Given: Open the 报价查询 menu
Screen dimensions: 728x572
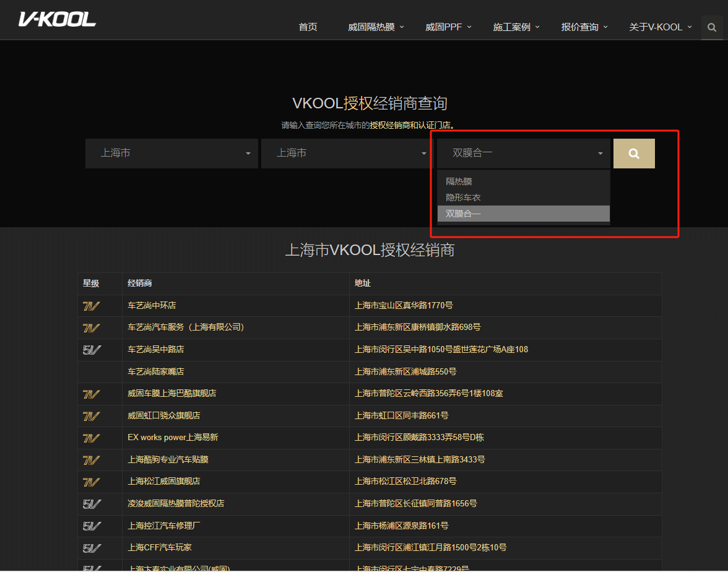Looking at the screenshot, I should 584,27.
